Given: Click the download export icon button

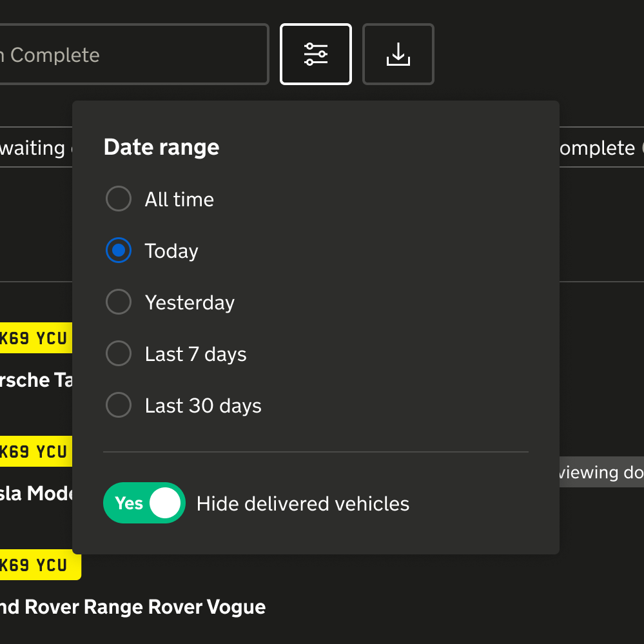Looking at the screenshot, I should coord(398,54).
